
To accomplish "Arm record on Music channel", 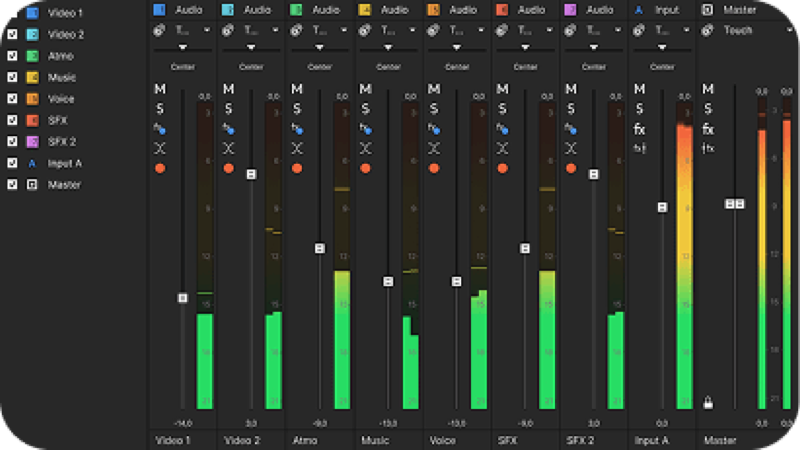I will [x=365, y=168].
